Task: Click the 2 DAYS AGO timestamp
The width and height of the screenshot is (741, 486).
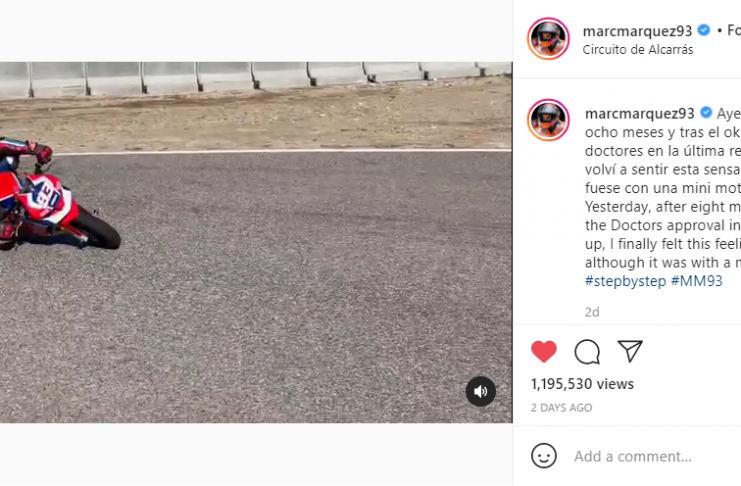Action: [x=561, y=408]
